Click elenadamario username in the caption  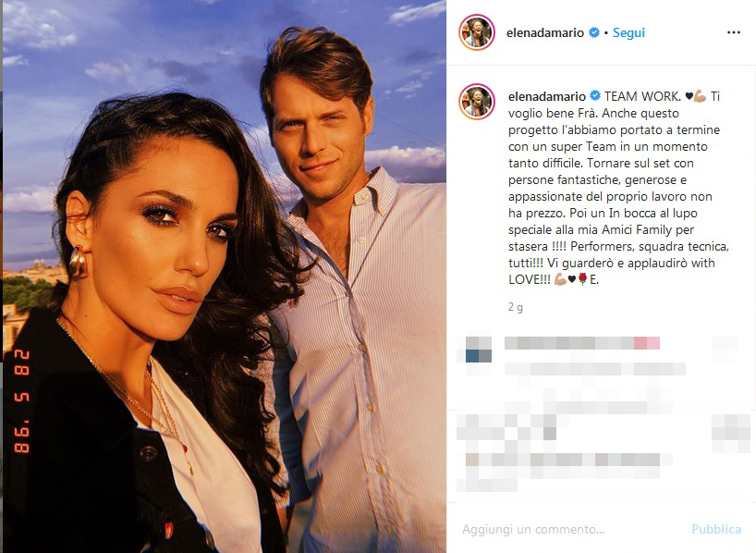point(547,96)
